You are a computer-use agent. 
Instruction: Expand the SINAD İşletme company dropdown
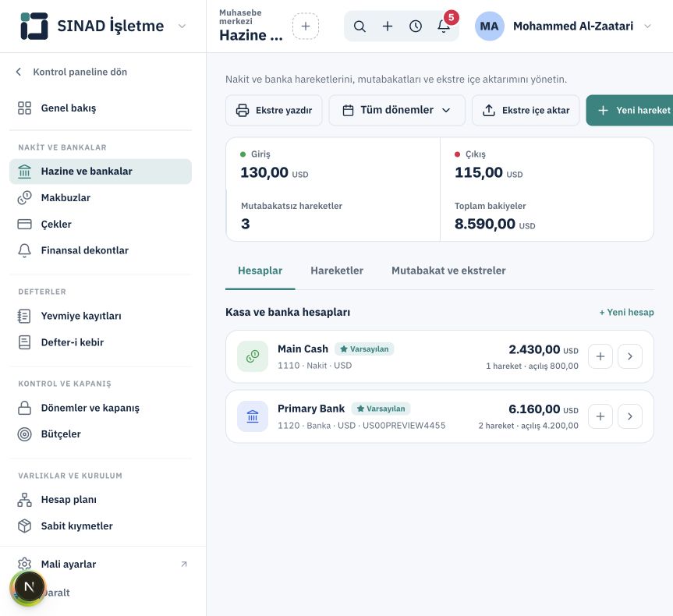click(x=182, y=27)
